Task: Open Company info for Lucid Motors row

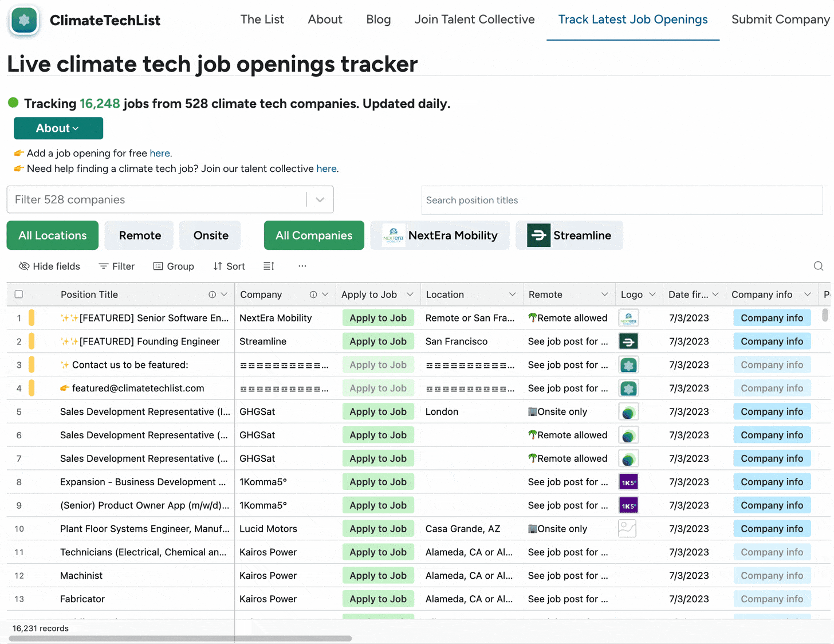Action: click(x=772, y=529)
